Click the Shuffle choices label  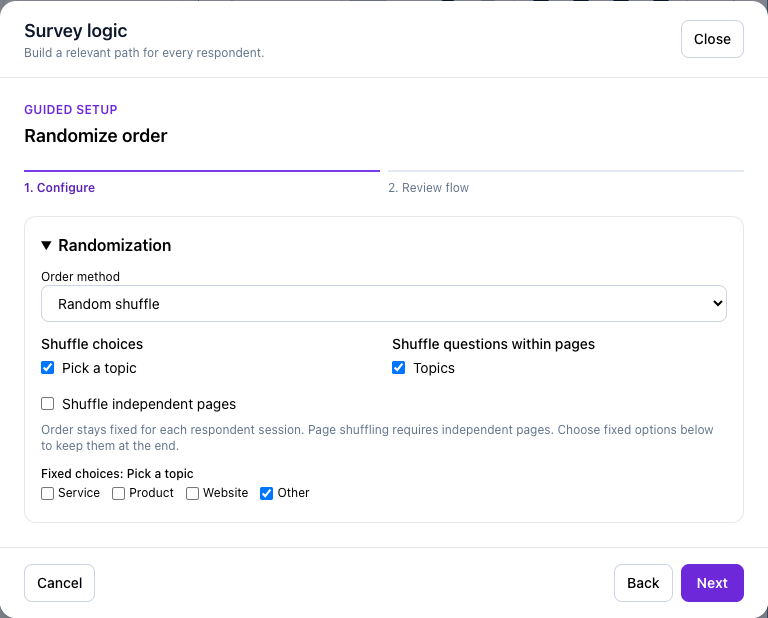click(92, 344)
